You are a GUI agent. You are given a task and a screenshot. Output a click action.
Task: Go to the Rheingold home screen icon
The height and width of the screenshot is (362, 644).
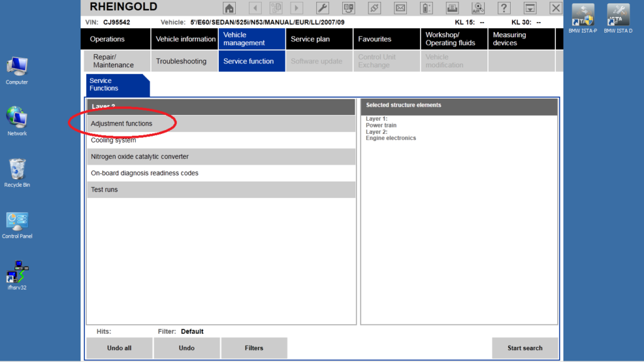click(x=229, y=8)
